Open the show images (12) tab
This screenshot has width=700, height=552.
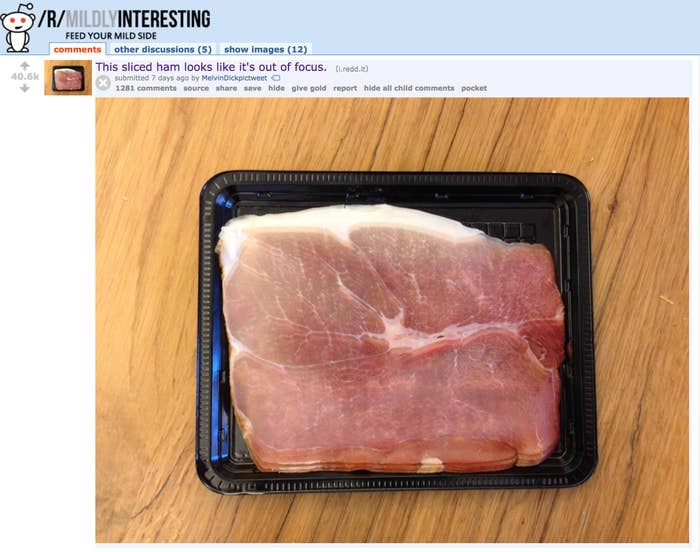(x=266, y=49)
